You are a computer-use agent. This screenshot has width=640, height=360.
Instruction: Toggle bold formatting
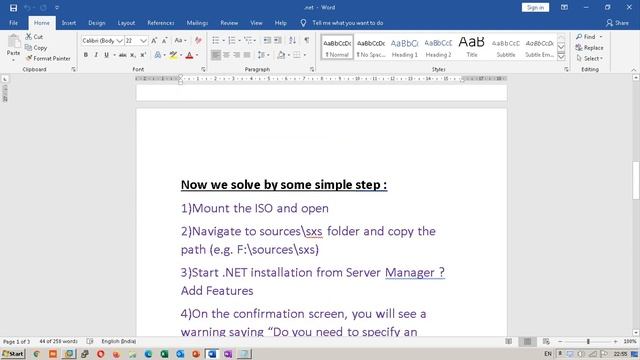click(86, 55)
